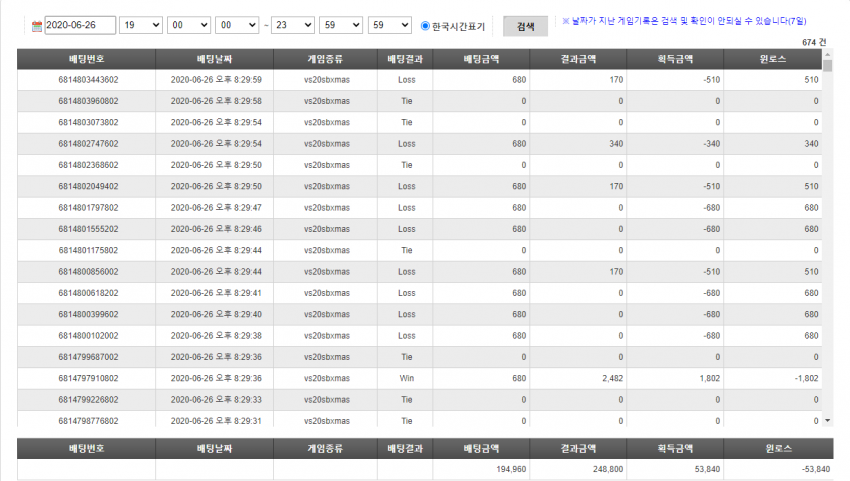Select the 한국시간표기 radio button
This screenshot has height=481, width=850.
point(425,25)
